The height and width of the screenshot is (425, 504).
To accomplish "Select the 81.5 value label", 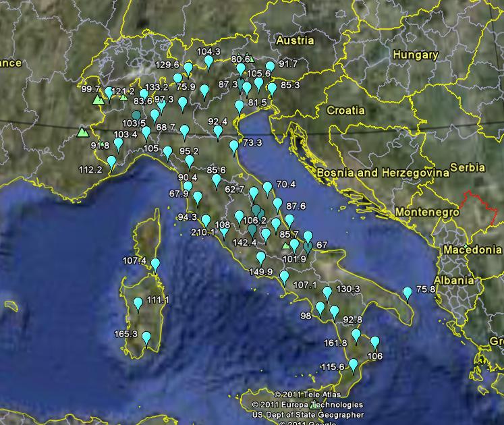I will 258,103.
